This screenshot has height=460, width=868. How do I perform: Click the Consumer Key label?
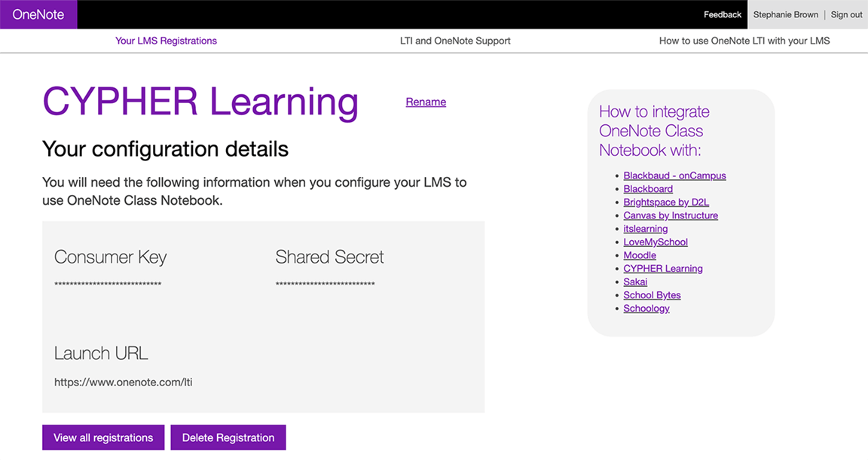tap(110, 257)
